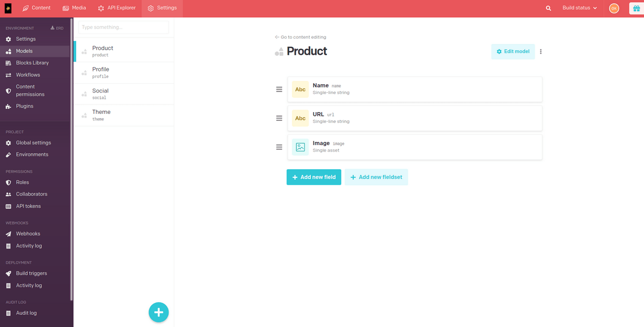This screenshot has height=327, width=644.
Task: Click the DatoCMS project logo
Action: coord(8,8)
